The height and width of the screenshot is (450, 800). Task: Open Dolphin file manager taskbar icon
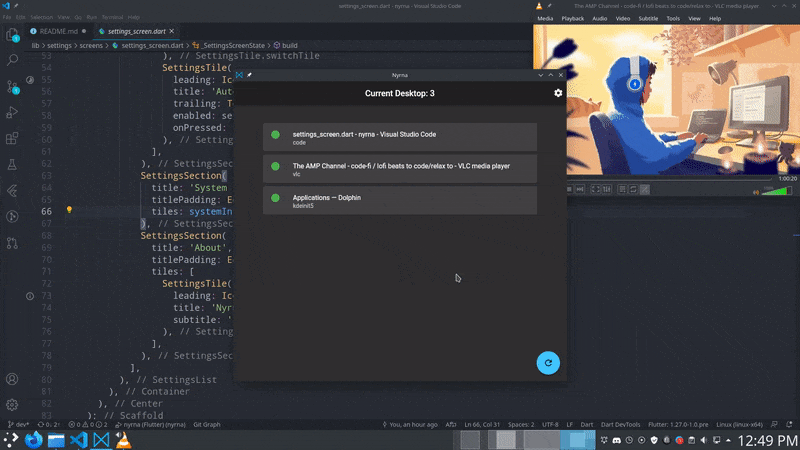56,440
